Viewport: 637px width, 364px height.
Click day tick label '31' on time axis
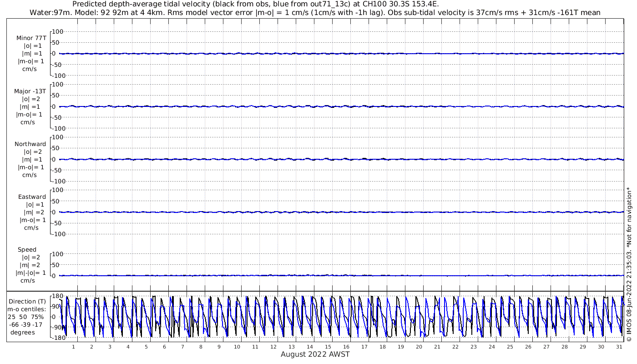(619, 347)
